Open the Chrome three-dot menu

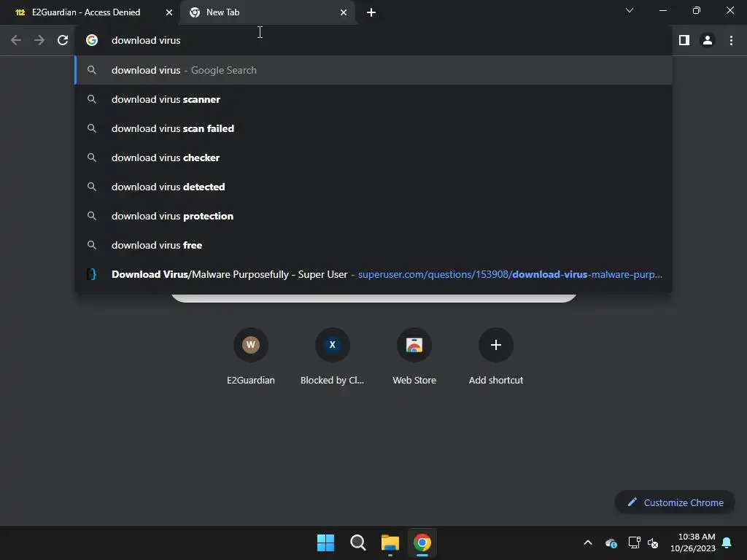click(731, 41)
